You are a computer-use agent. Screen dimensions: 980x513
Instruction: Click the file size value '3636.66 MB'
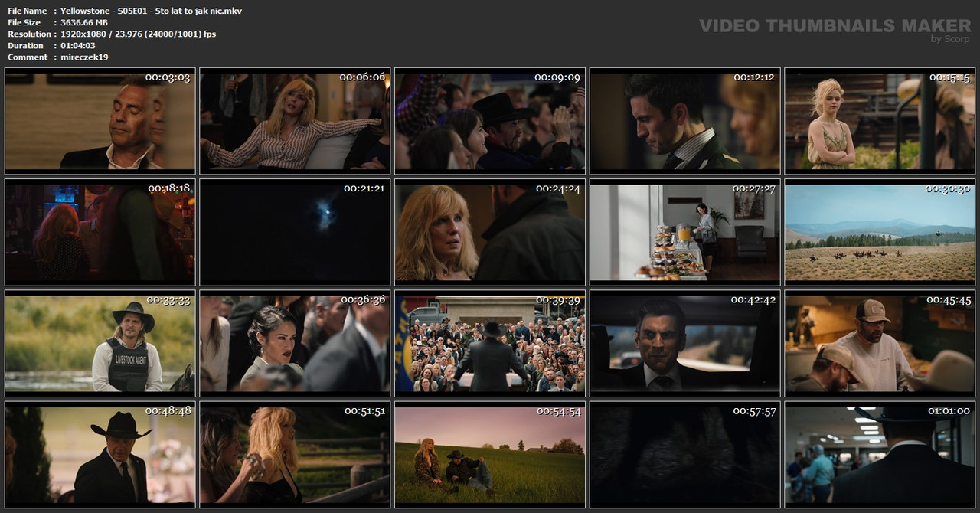84,22
